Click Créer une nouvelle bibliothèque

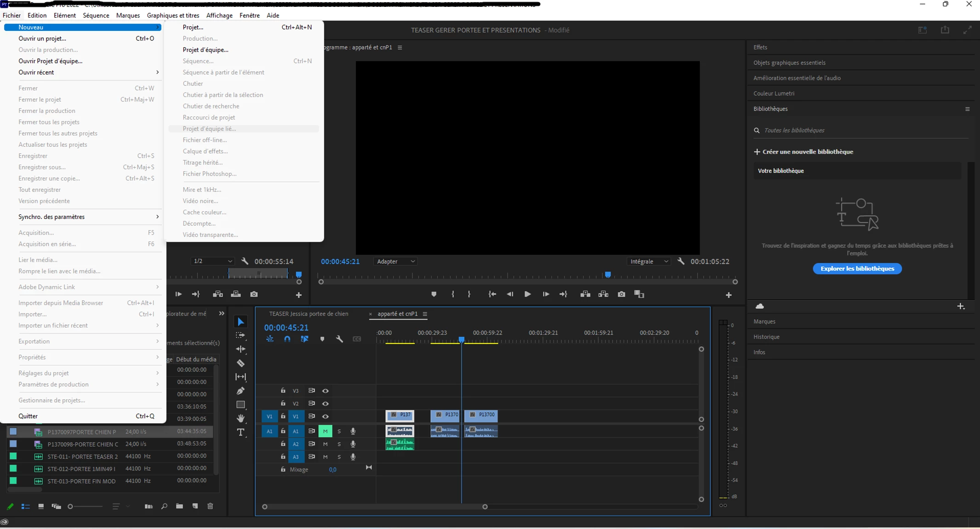click(x=807, y=152)
